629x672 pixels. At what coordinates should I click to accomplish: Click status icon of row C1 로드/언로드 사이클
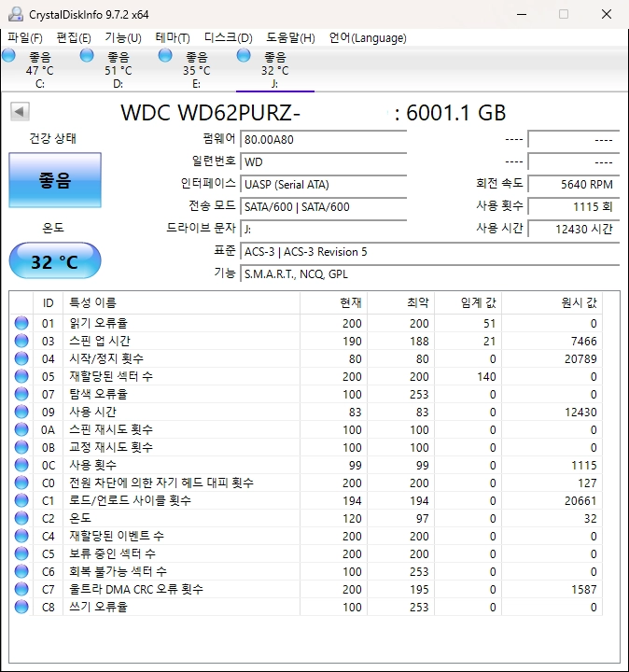pyautogui.click(x=21, y=500)
